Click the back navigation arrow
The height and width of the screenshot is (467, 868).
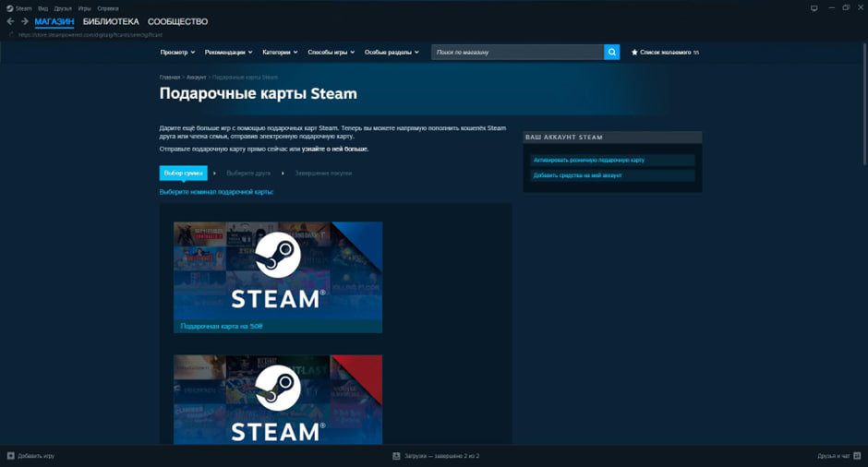pyautogui.click(x=10, y=21)
